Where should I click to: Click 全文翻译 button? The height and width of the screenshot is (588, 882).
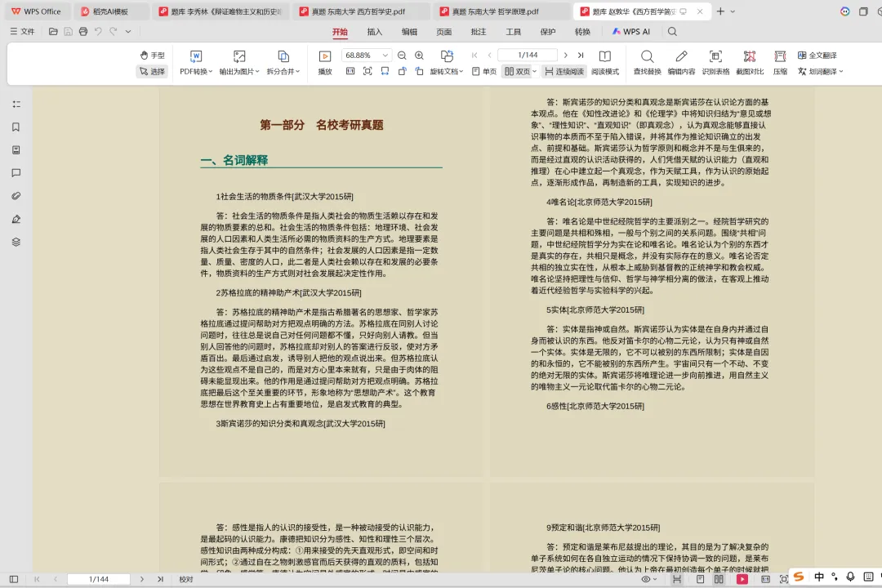(x=817, y=56)
